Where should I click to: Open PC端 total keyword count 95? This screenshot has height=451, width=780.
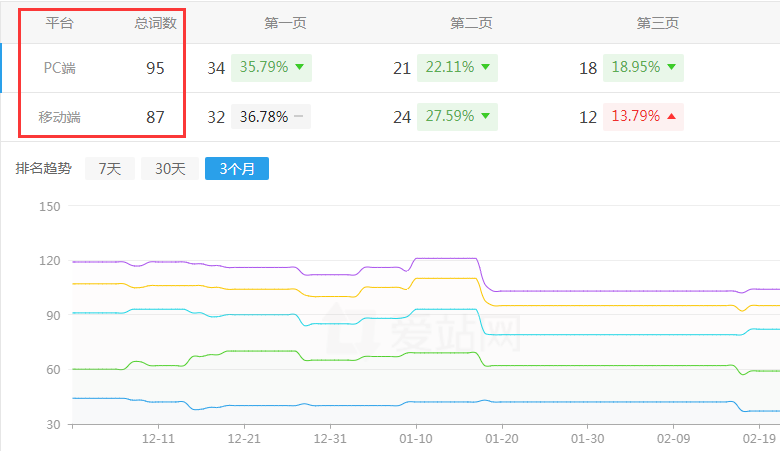point(155,68)
